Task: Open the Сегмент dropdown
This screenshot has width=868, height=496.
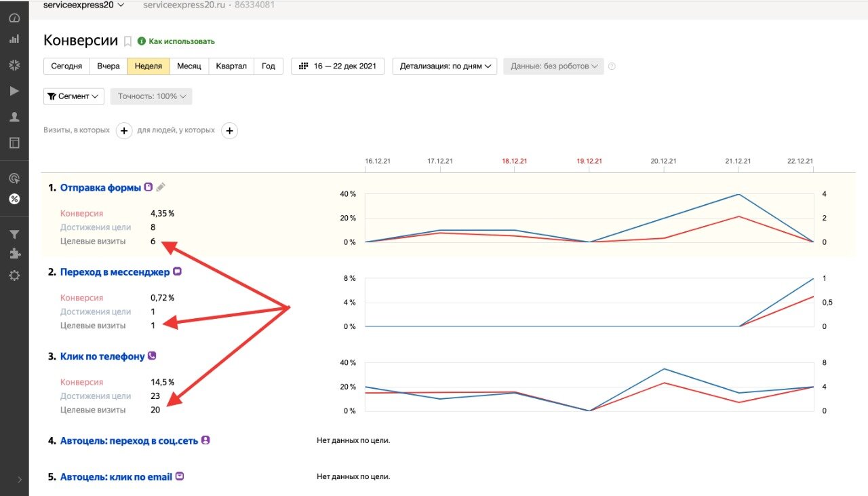Action: pyautogui.click(x=73, y=96)
